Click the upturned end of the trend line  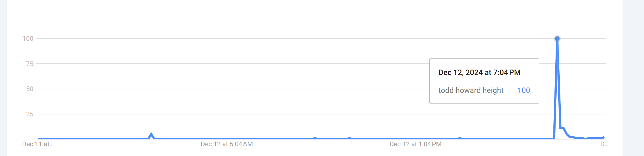(603, 138)
